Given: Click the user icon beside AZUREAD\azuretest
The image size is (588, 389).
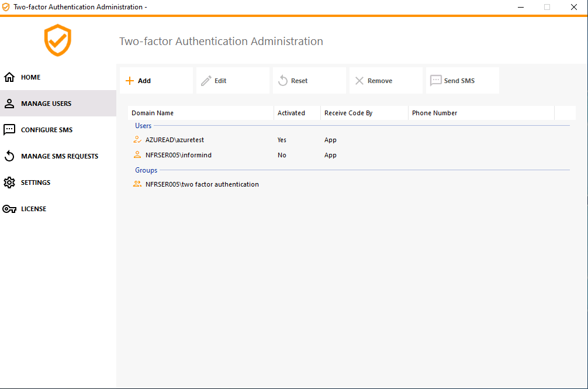Looking at the screenshot, I should (137, 140).
